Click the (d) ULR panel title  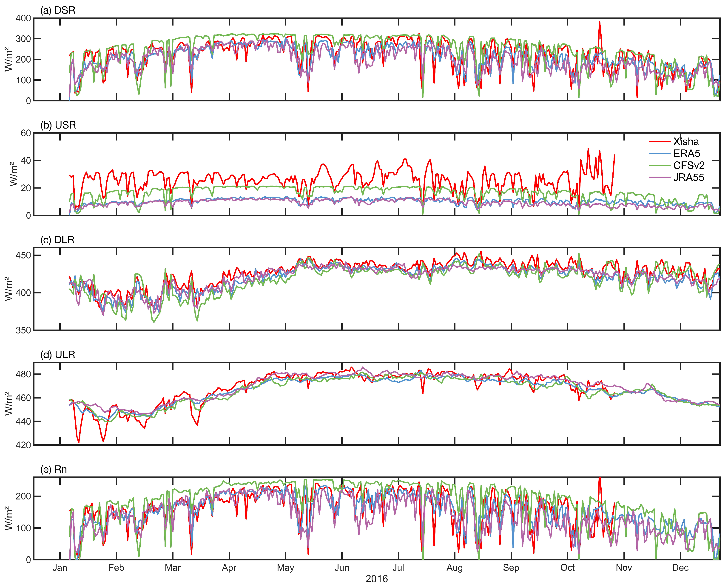click(58, 355)
